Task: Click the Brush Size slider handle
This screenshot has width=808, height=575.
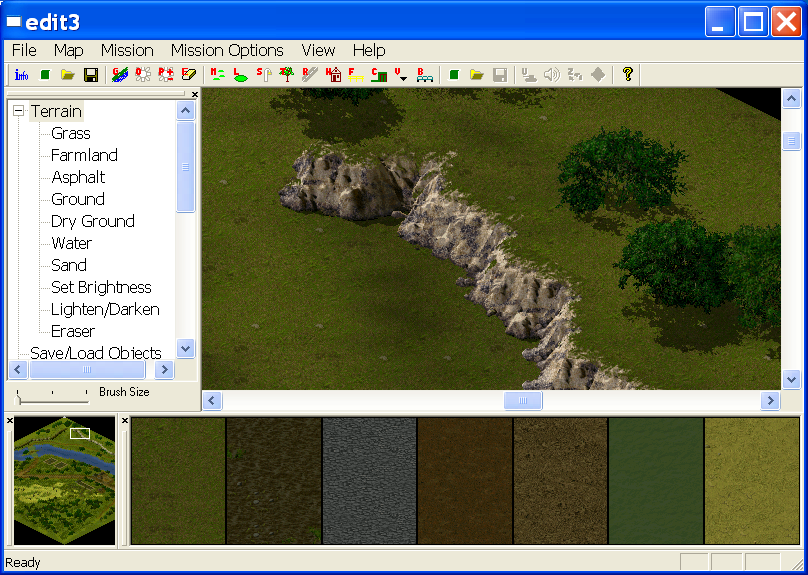Action: coord(18,398)
